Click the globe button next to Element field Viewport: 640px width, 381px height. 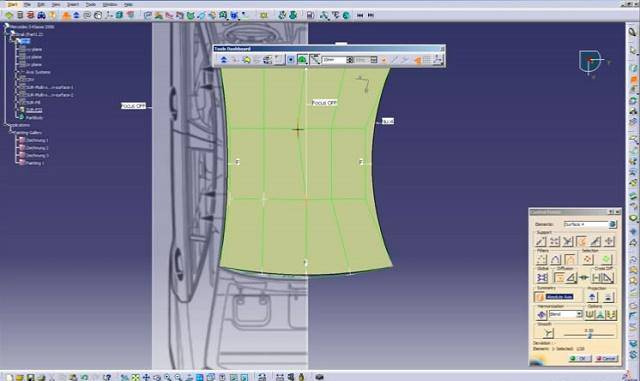[x=612, y=224]
